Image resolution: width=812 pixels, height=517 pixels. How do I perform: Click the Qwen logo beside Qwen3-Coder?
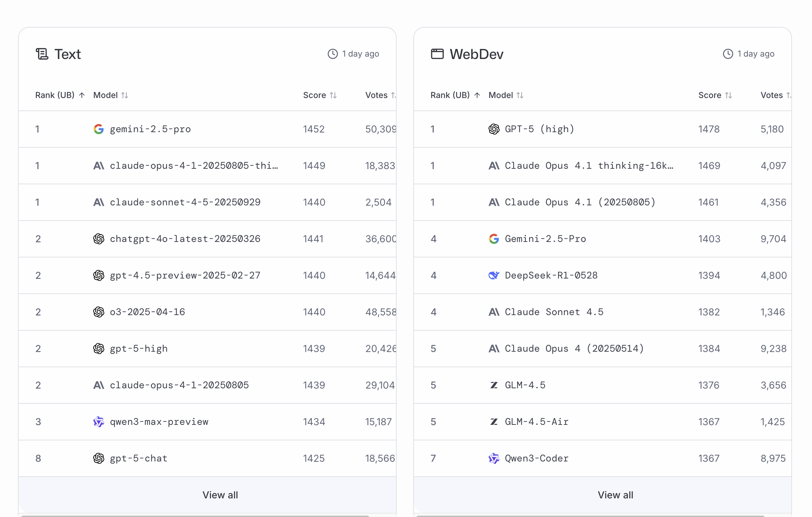(494, 458)
